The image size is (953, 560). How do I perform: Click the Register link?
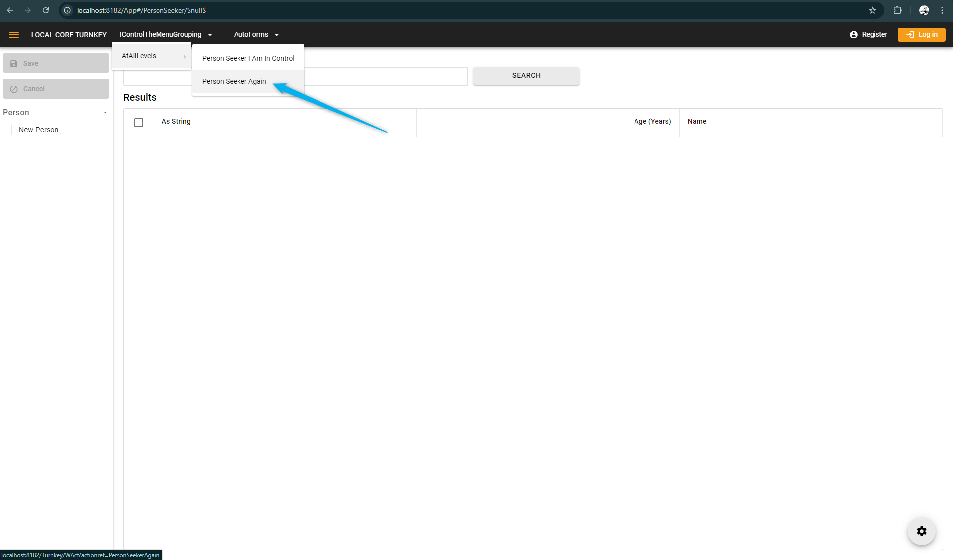tap(869, 35)
